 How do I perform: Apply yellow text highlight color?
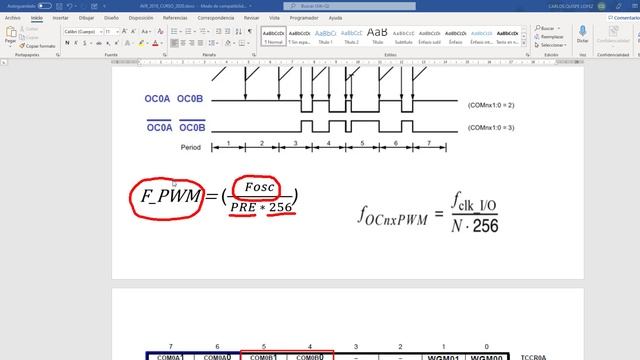pos(141,43)
